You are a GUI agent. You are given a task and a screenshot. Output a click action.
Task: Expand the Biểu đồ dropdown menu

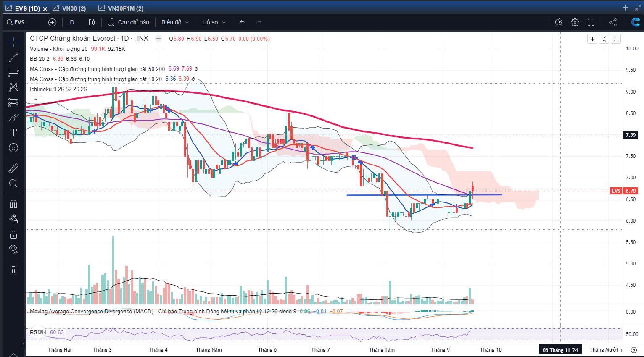click(175, 22)
